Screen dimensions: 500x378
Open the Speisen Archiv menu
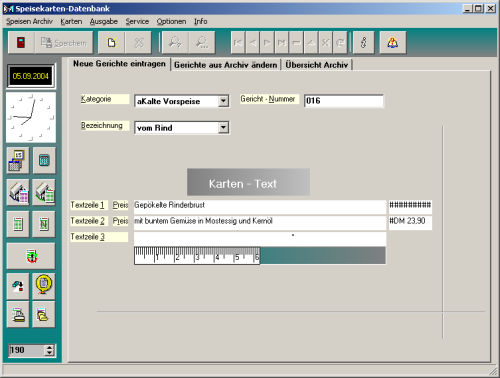point(29,21)
